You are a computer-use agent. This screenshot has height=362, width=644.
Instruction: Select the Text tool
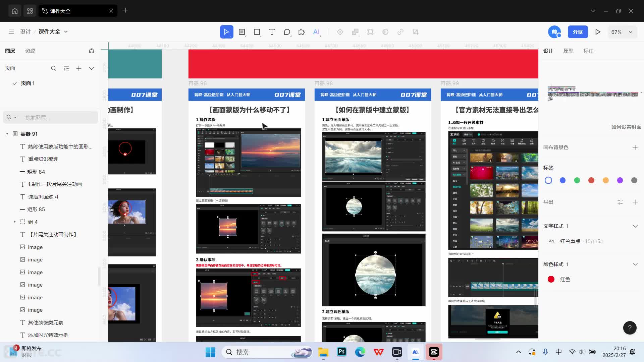[272, 32]
